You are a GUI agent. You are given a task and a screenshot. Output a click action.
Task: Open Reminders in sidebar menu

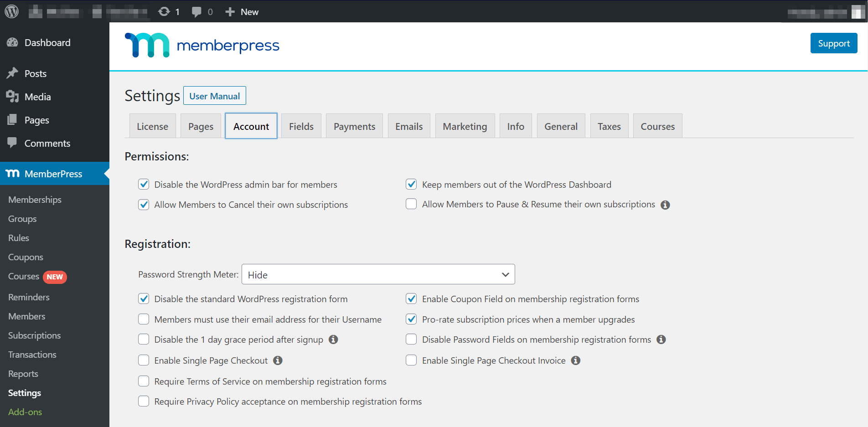(x=29, y=297)
